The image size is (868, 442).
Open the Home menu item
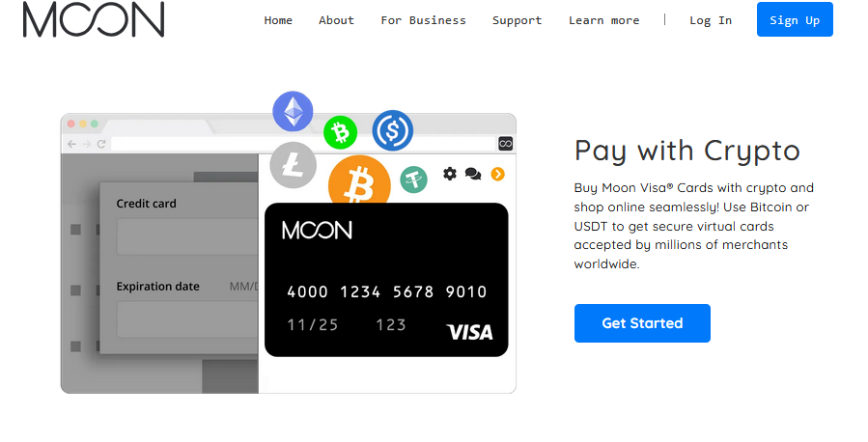coord(278,20)
